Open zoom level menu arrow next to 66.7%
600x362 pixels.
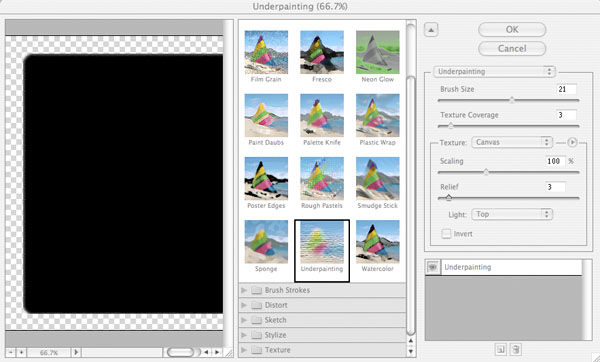tap(76, 352)
